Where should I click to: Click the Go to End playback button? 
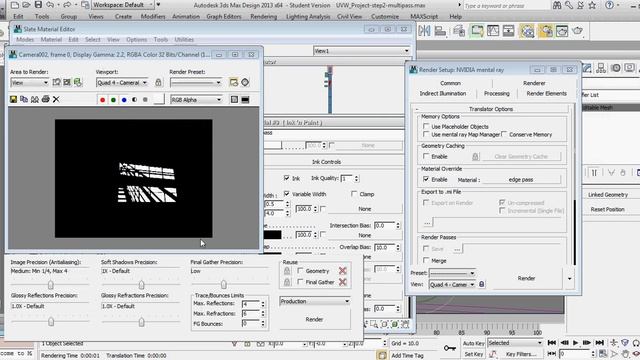(600, 343)
